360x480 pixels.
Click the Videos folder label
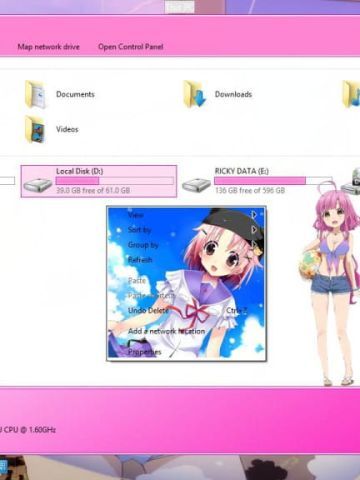pos(67,129)
